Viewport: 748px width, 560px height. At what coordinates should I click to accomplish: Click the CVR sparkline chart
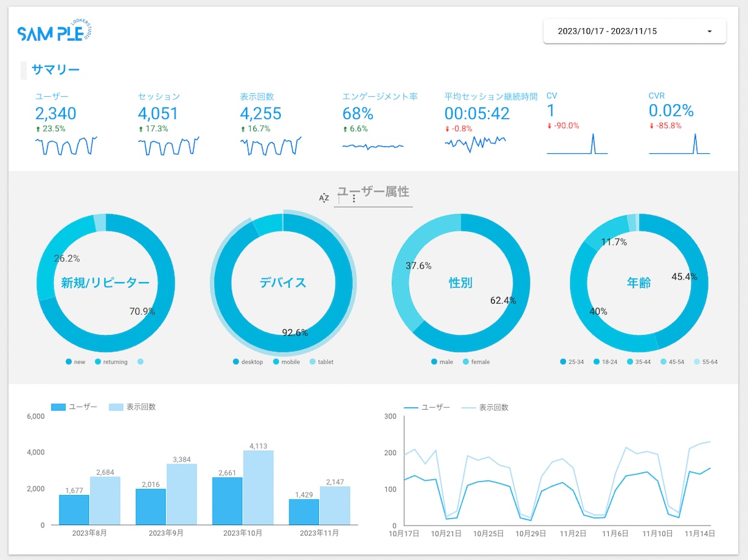pyautogui.click(x=679, y=143)
